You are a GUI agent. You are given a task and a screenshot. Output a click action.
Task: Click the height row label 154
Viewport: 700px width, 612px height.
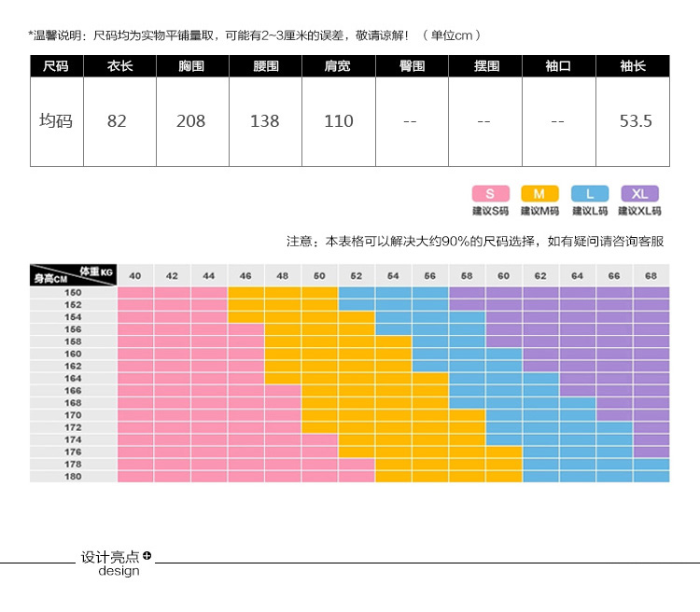[73, 317]
